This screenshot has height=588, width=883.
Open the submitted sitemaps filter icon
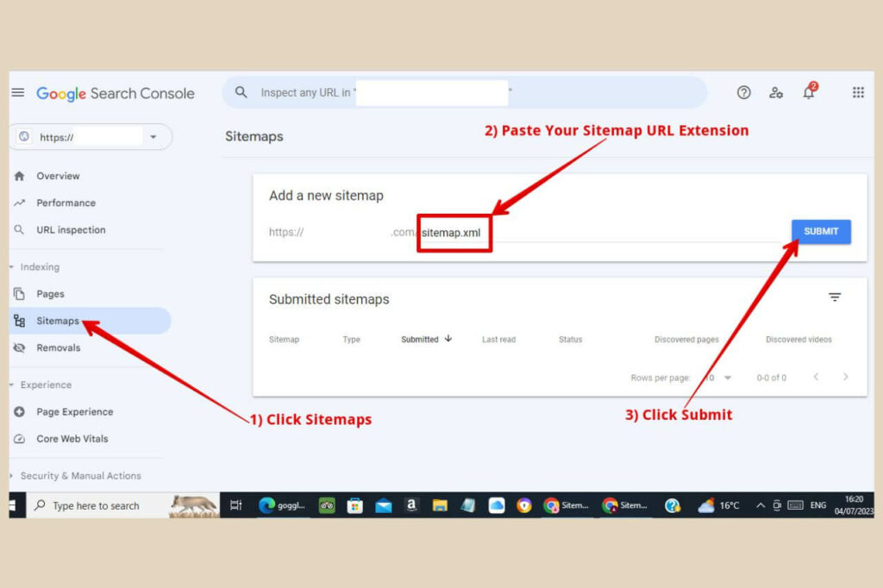835,297
